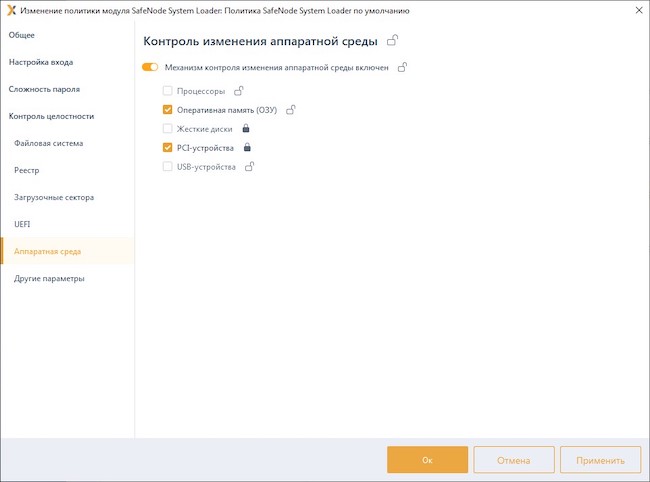
Task: Close the policy dialog window
Action: [x=636, y=9]
